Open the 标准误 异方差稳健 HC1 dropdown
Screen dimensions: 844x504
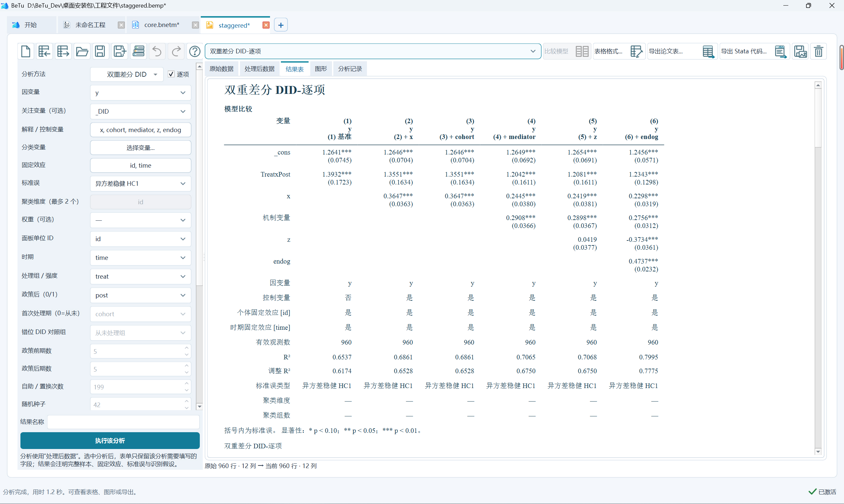(x=140, y=183)
